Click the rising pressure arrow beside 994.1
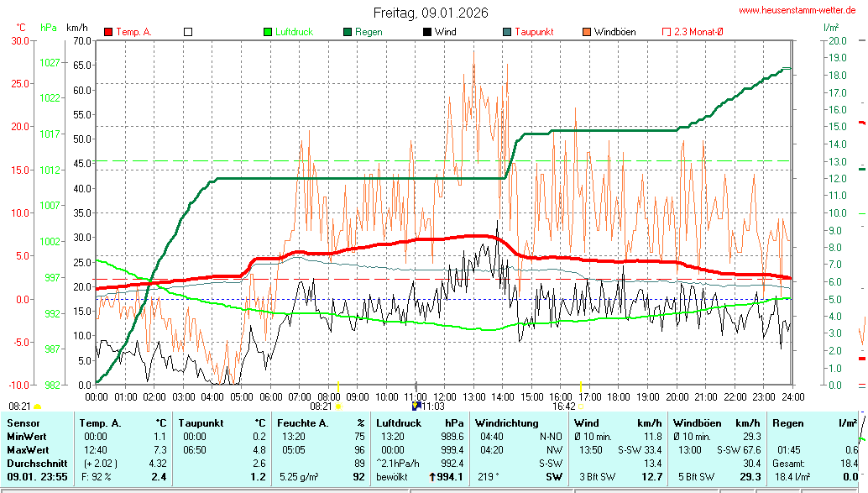This screenshot has height=493, width=868. tap(431, 477)
